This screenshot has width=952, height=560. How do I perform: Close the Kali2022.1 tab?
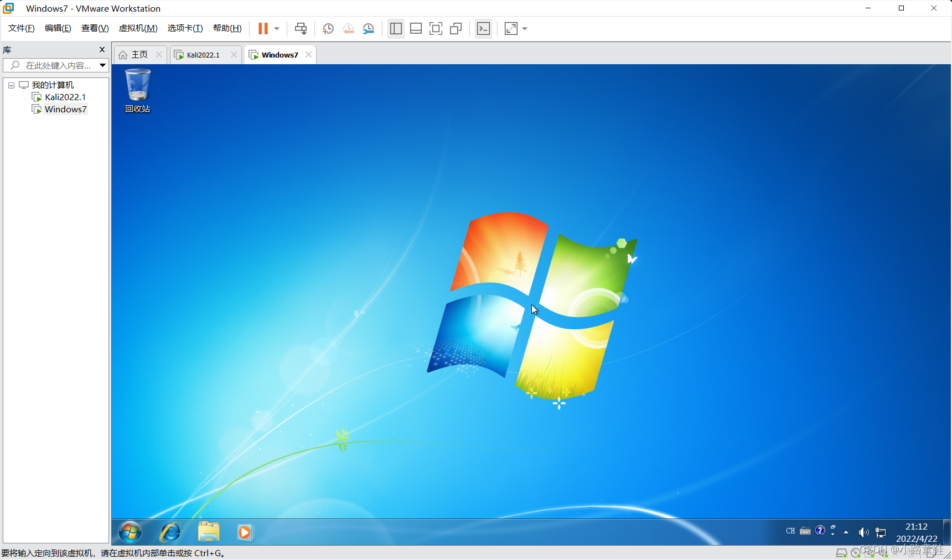click(234, 54)
